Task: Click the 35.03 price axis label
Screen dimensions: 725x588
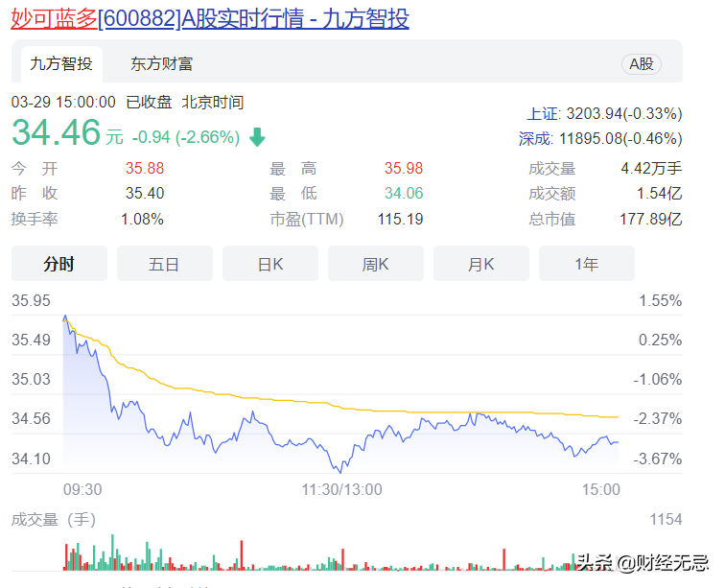Action: (31, 379)
